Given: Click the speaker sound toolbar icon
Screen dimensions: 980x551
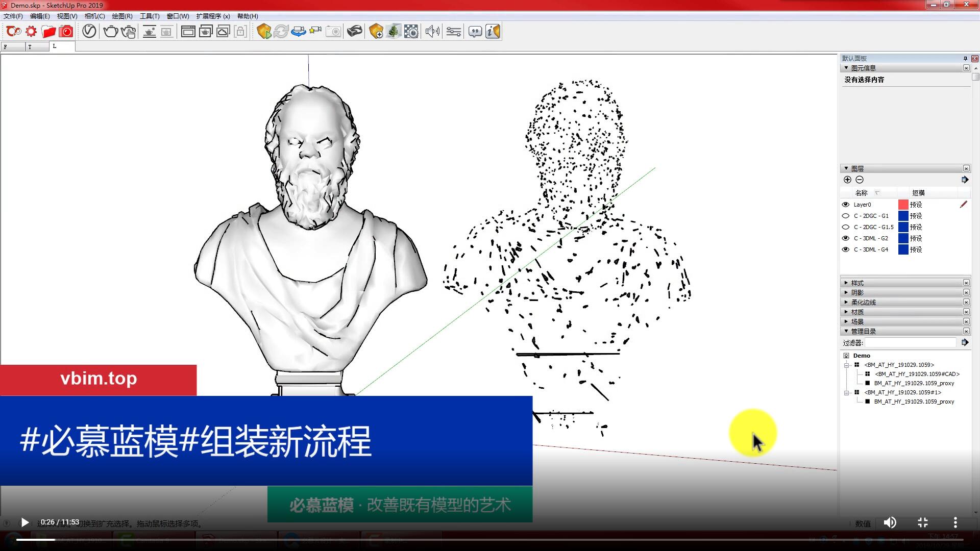Looking at the screenshot, I should point(432,32).
